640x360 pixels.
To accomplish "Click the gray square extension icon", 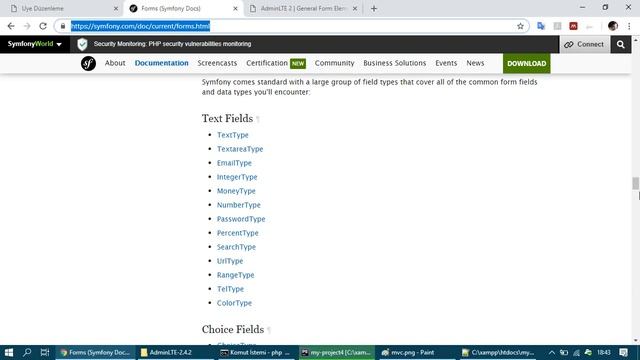I will pyautogui.click(x=557, y=26).
